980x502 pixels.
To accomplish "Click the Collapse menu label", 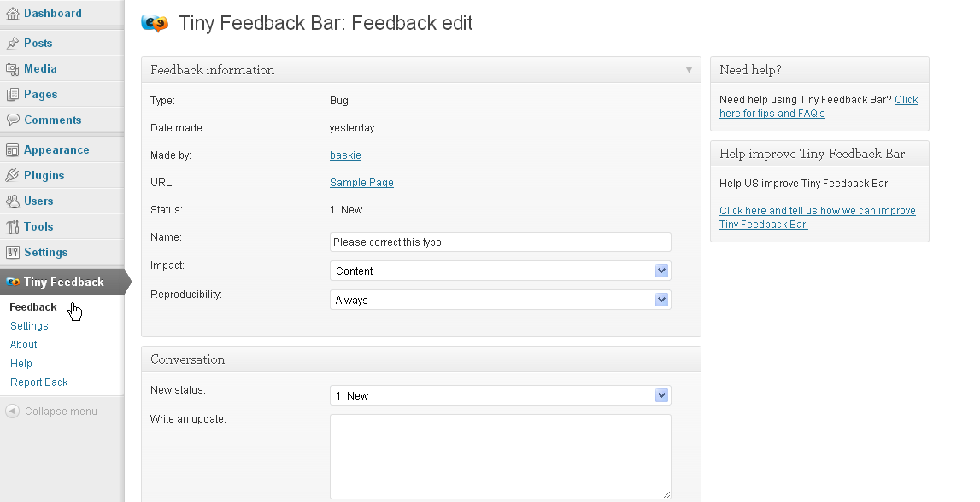I will (x=61, y=412).
